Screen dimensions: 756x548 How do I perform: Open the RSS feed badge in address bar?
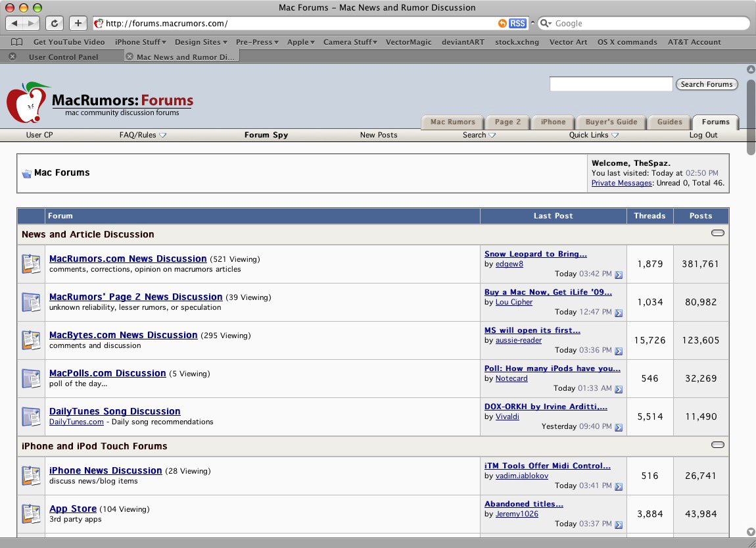click(517, 23)
